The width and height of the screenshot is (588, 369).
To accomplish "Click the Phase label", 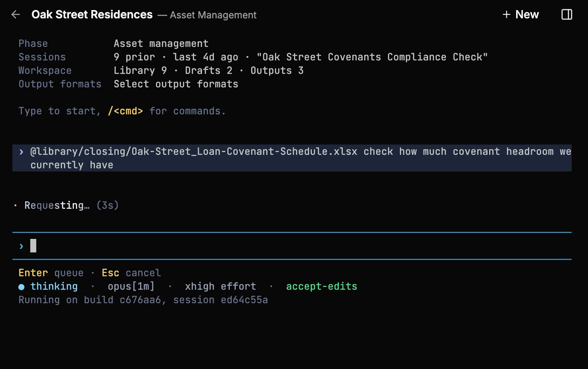I will click(x=33, y=44).
